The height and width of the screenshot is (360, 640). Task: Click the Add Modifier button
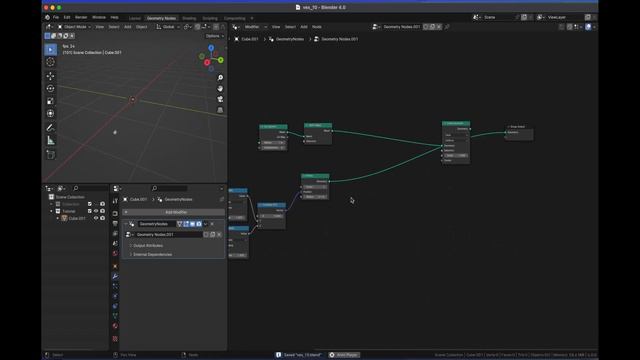[x=173, y=212]
